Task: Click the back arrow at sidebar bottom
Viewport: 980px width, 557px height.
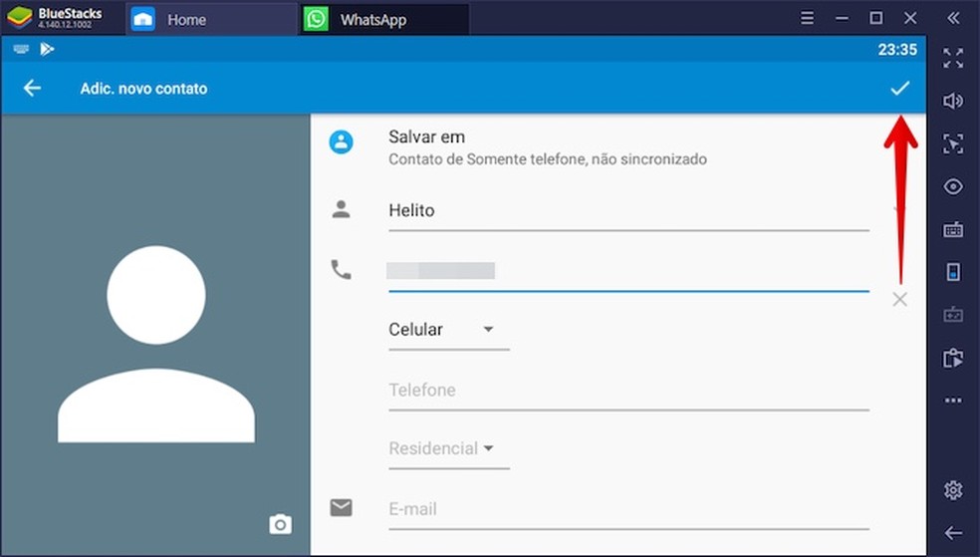Action: (953, 533)
